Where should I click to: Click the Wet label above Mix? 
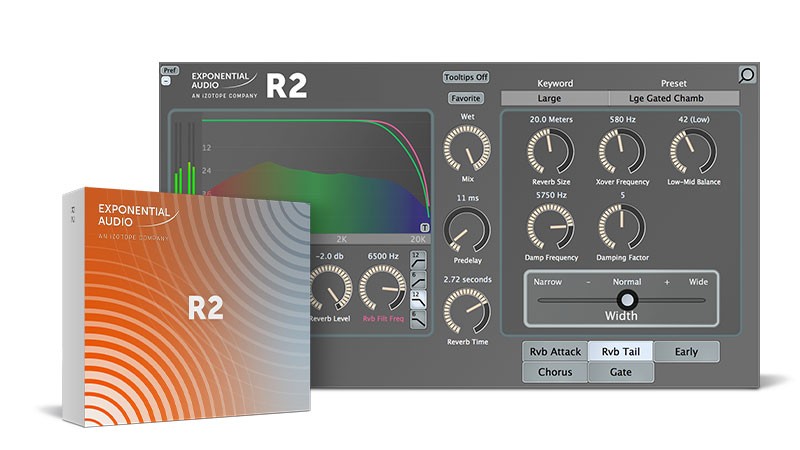pyautogui.click(x=467, y=117)
